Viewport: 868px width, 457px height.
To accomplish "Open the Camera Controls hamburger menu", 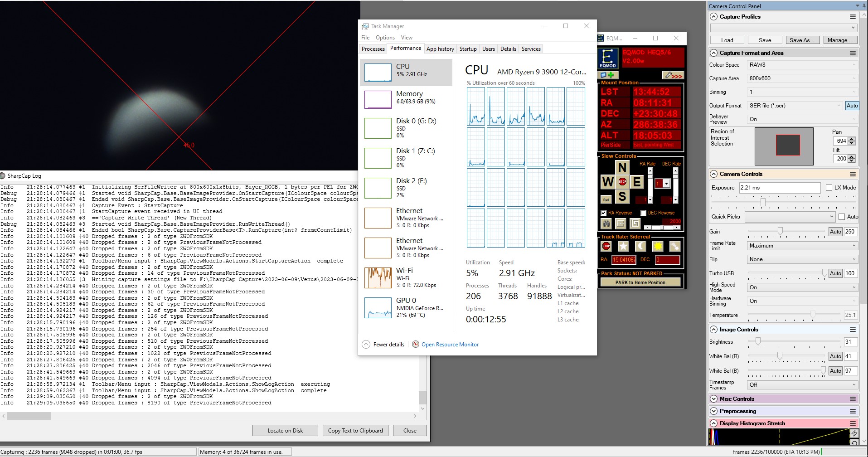I will click(x=853, y=174).
